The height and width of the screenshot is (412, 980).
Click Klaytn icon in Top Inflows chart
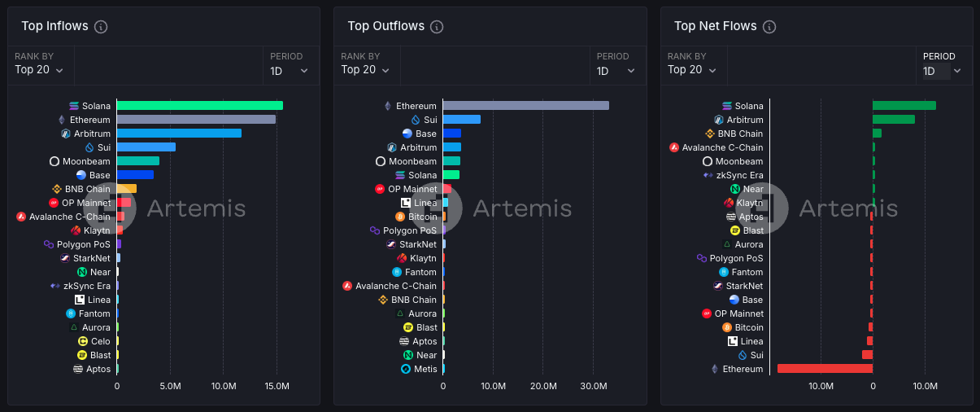click(x=76, y=230)
